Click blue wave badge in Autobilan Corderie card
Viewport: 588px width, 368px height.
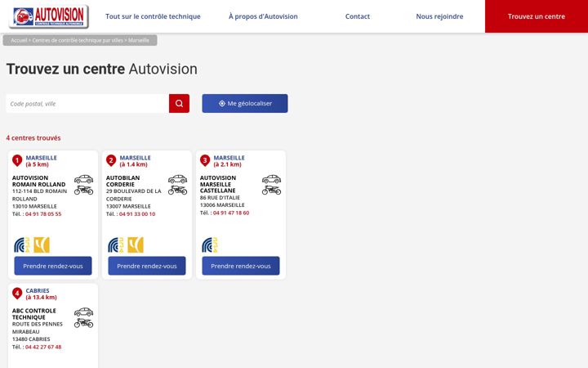coord(115,245)
